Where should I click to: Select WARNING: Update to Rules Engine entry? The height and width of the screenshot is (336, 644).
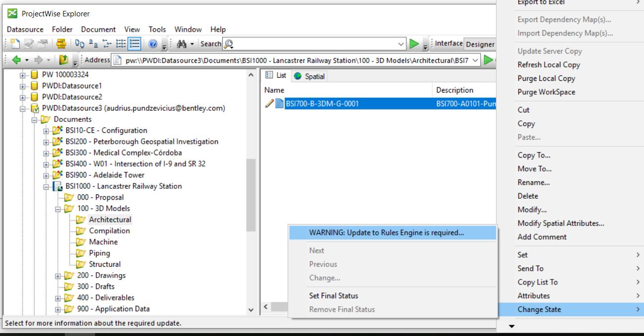pos(393,233)
